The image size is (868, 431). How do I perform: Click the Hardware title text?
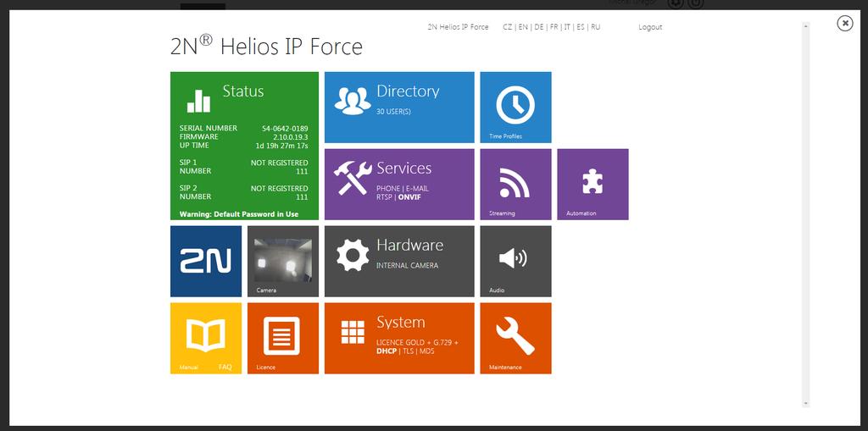point(409,245)
